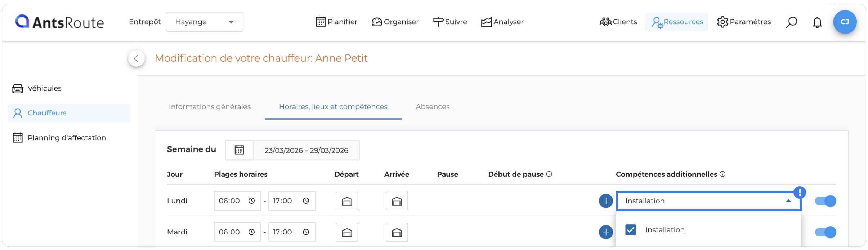Click the clock icon in Mardi 17:00 field

click(x=306, y=232)
